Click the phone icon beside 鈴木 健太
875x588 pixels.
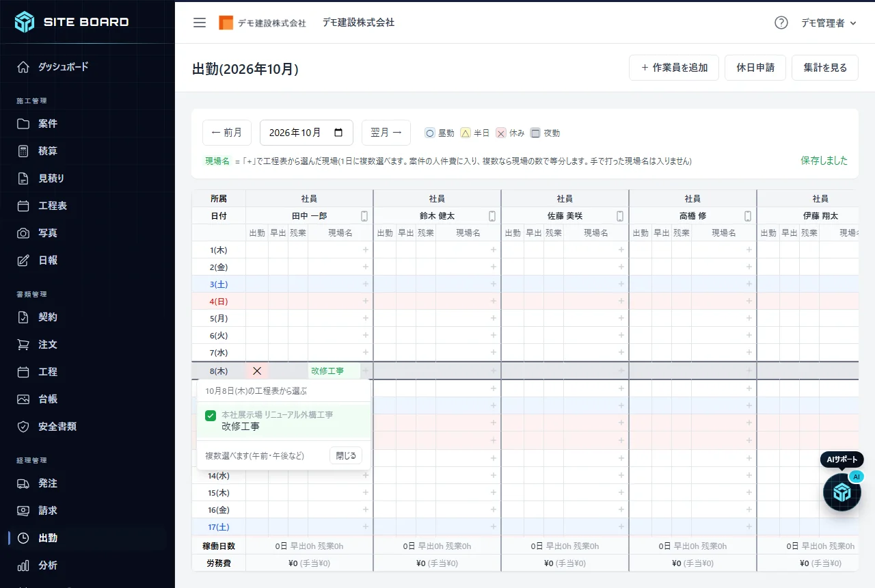[x=492, y=216]
